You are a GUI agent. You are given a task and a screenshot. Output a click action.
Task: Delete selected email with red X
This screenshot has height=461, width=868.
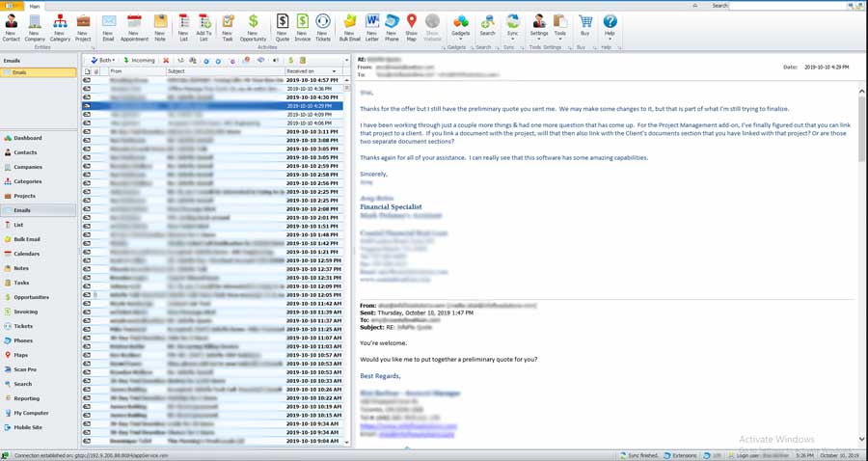coord(166,60)
